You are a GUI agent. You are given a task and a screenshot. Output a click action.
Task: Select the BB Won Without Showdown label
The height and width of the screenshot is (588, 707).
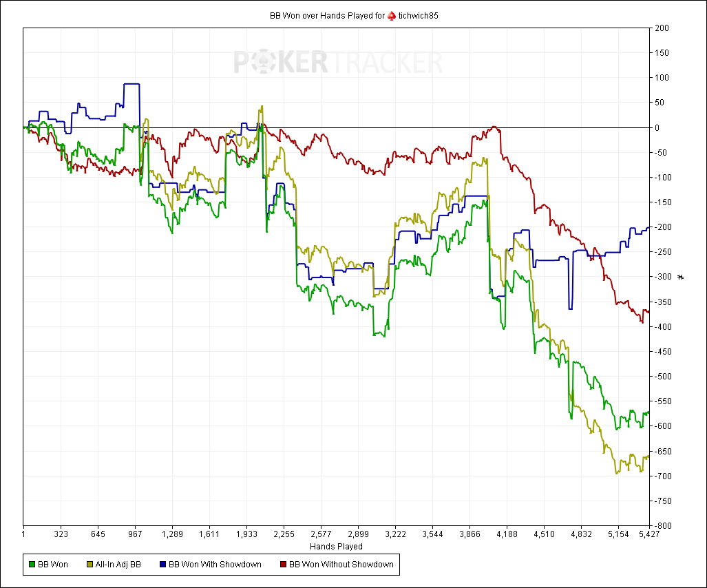341,565
